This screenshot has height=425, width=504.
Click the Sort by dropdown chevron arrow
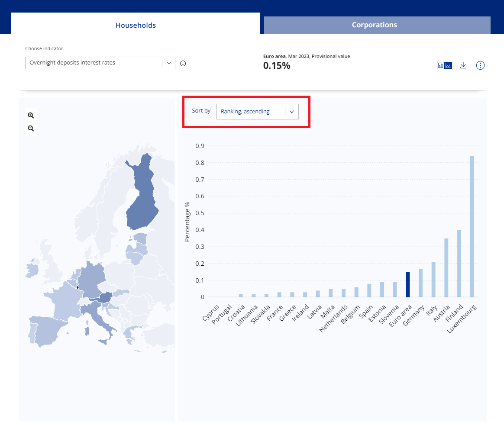tap(292, 112)
